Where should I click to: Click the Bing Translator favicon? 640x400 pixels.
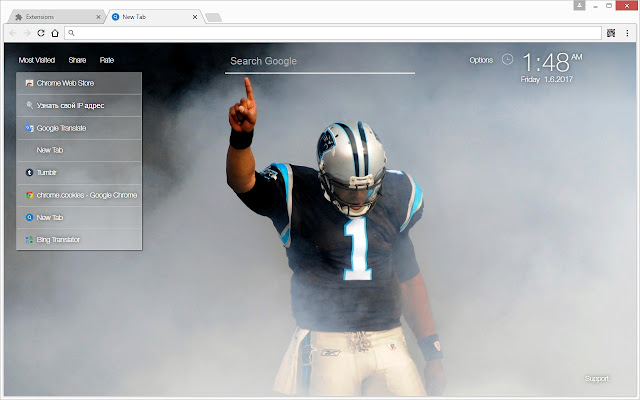click(x=29, y=240)
